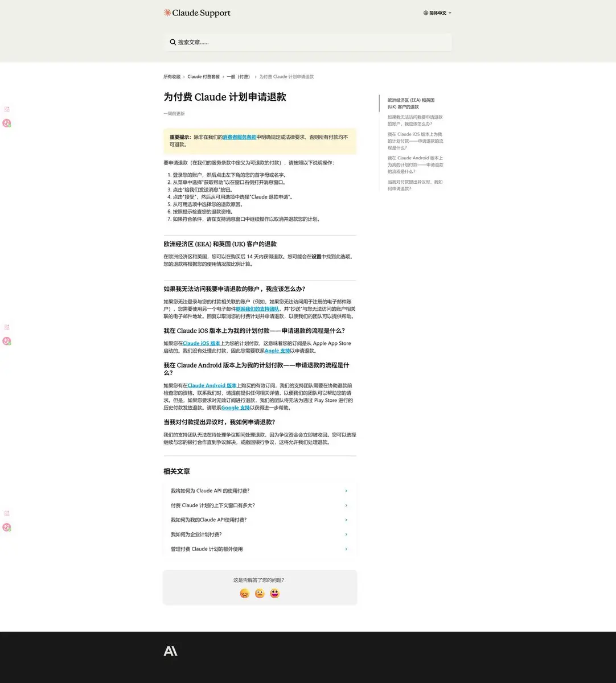Open the Claude 付费套餐 breadcrumb
The width and height of the screenshot is (616, 683).
point(203,77)
